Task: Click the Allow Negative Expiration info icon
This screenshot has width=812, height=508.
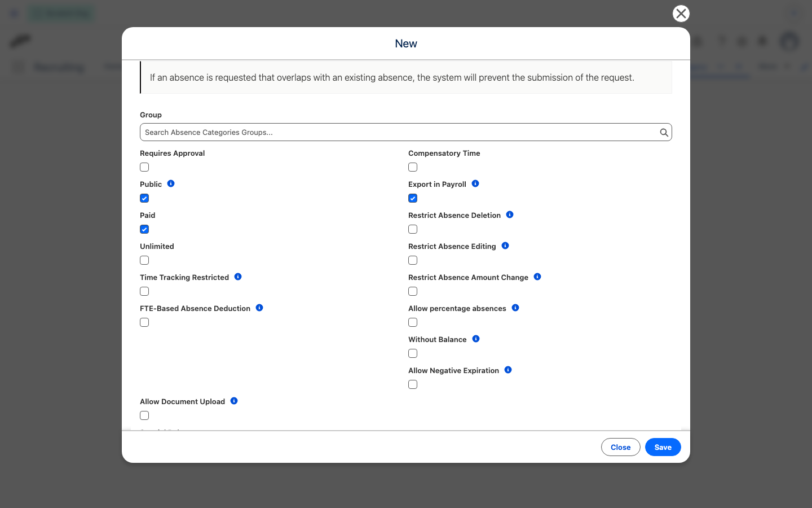Action: (508, 370)
